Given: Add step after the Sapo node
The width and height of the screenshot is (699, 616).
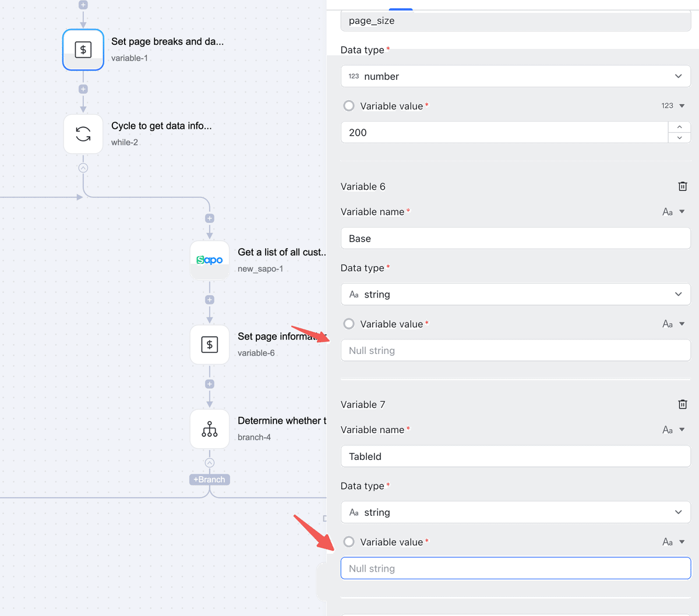Looking at the screenshot, I should click(x=210, y=300).
